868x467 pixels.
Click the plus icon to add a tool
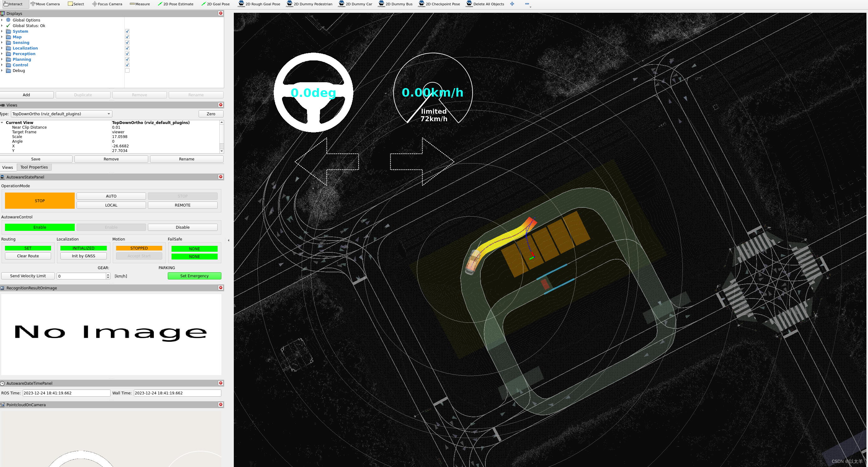tap(512, 4)
